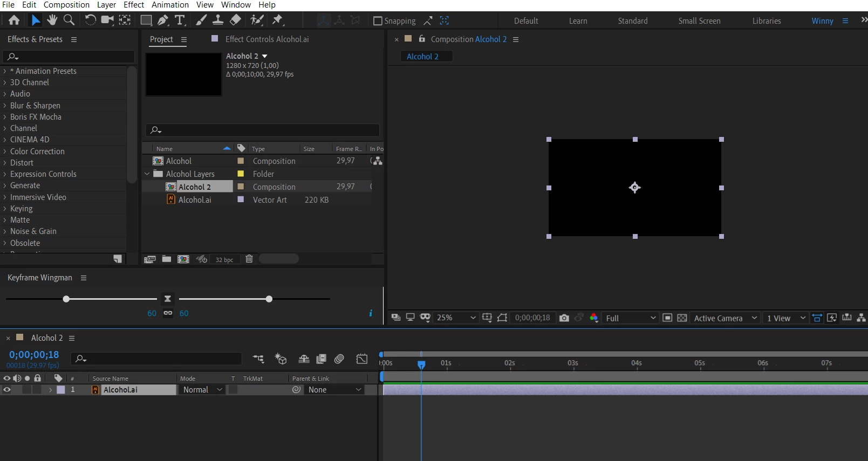The width and height of the screenshot is (868, 461).
Task: Toggle Motion Blur switch in timeline
Action: pyautogui.click(x=339, y=359)
